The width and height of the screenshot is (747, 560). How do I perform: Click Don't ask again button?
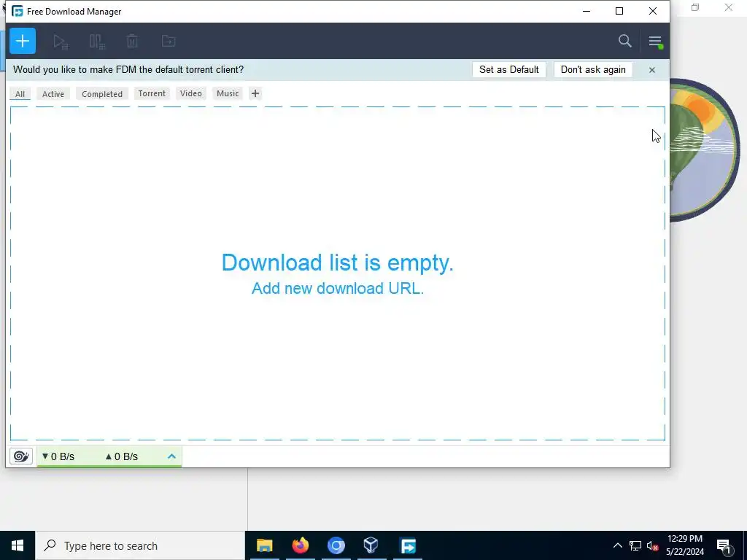pyautogui.click(x=593, y=69)
